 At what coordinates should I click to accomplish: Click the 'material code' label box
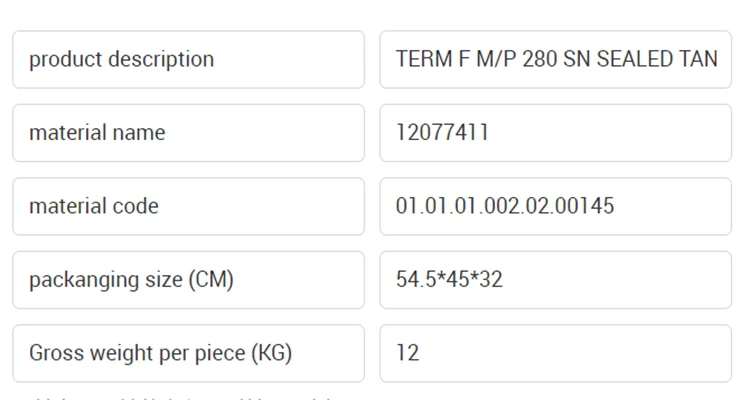click(188, 206)
